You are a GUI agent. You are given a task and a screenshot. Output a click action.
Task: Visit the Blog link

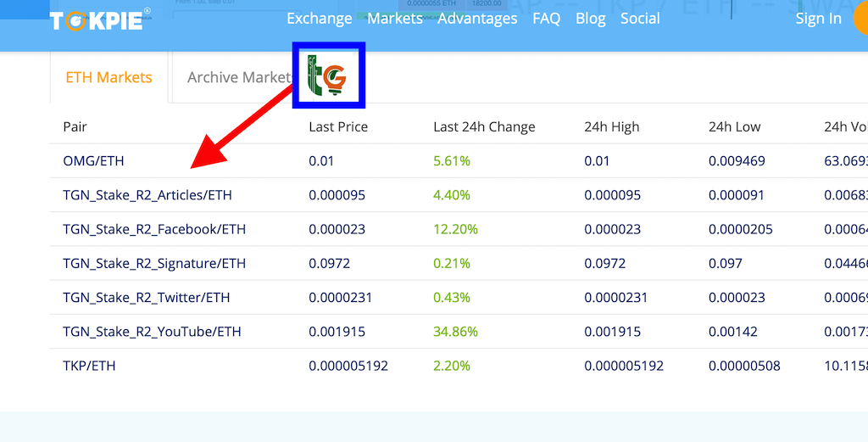click(x=591, y=19)
